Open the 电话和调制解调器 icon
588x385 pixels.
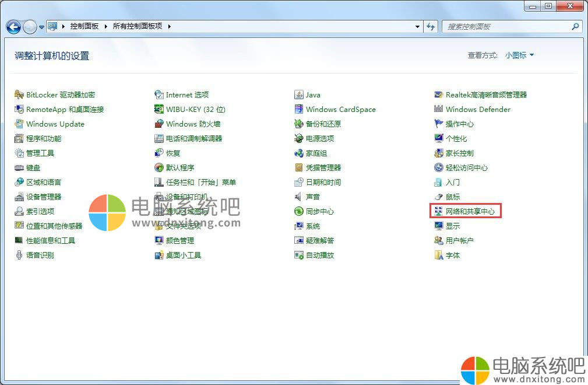point(159,138)
